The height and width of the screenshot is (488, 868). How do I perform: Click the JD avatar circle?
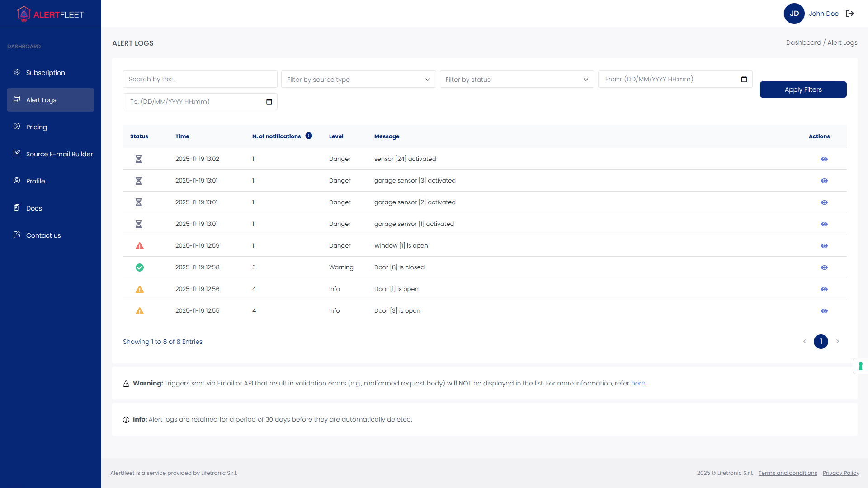click(x=794, y=14)
